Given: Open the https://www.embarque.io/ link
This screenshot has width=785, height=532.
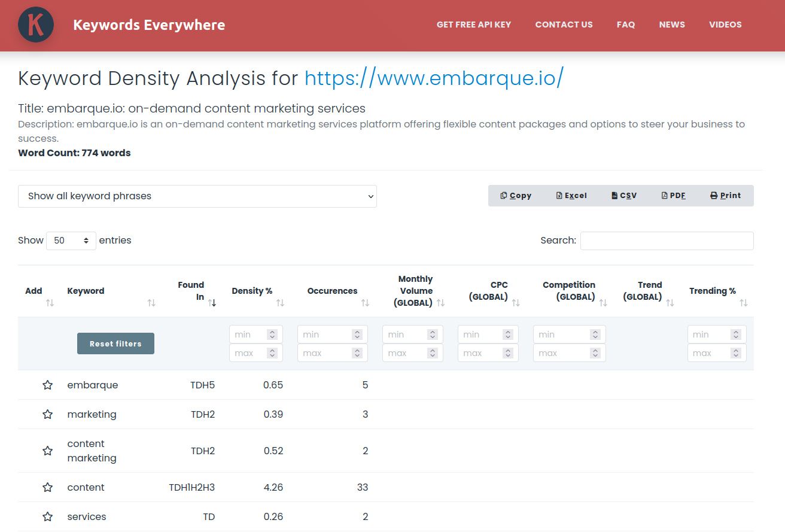Looking at the screenshot, I should [434, 78].
